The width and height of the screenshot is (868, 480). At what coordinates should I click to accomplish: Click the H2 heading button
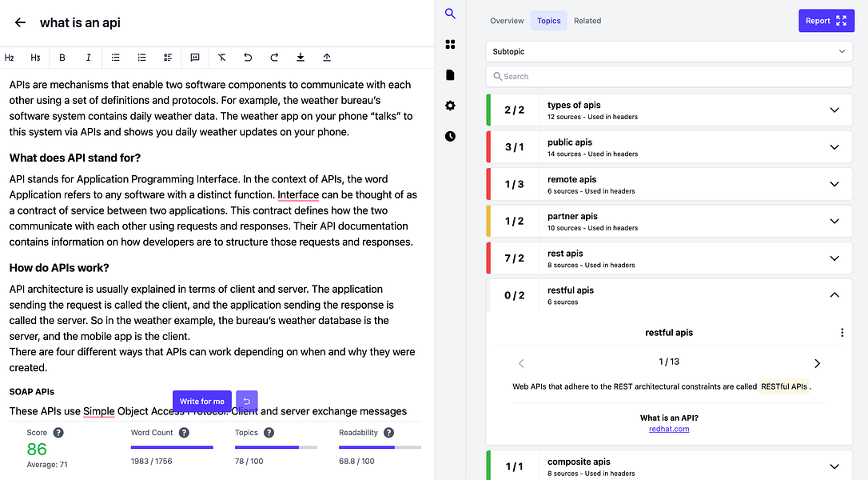coord(10,58)
